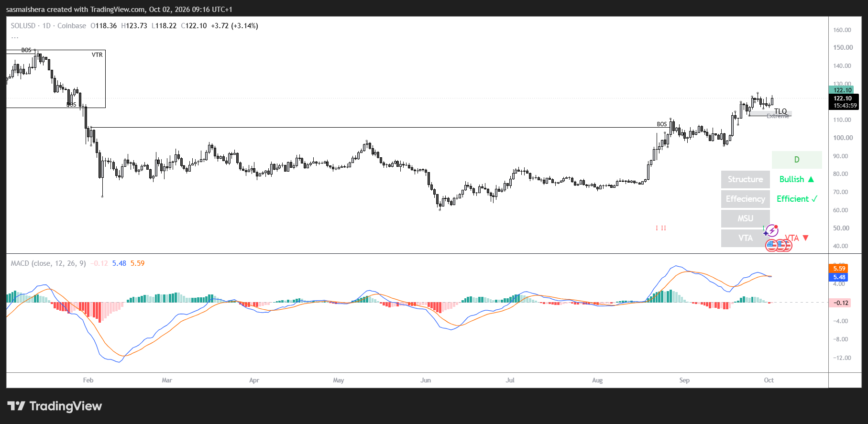Click the blue 5.48 MACD axis tag
This screenshot has width=868, height=424.
click(x=839, y=277)
